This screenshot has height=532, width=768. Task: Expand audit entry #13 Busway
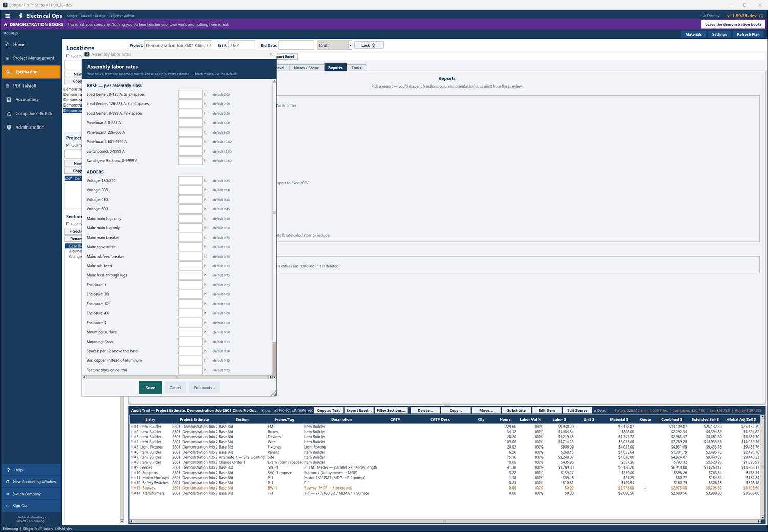click(132, 488)
